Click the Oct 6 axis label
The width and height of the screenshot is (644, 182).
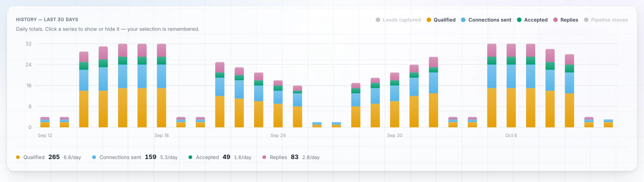[511, 135]
